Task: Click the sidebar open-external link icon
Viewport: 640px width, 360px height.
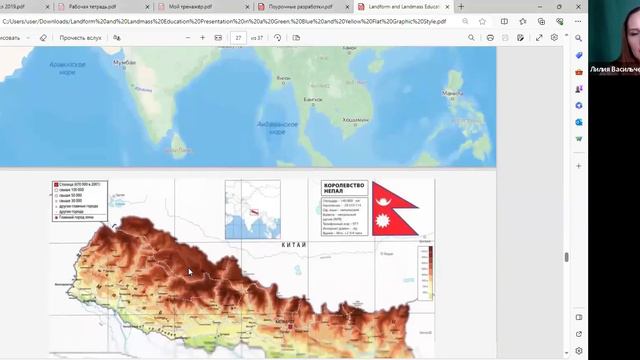Action: [x=579, y=334]
